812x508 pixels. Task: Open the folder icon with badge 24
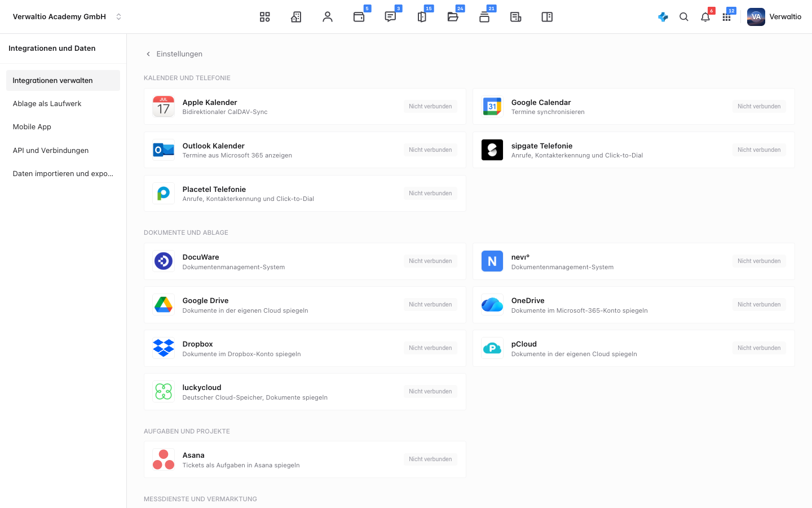point(453,17)
